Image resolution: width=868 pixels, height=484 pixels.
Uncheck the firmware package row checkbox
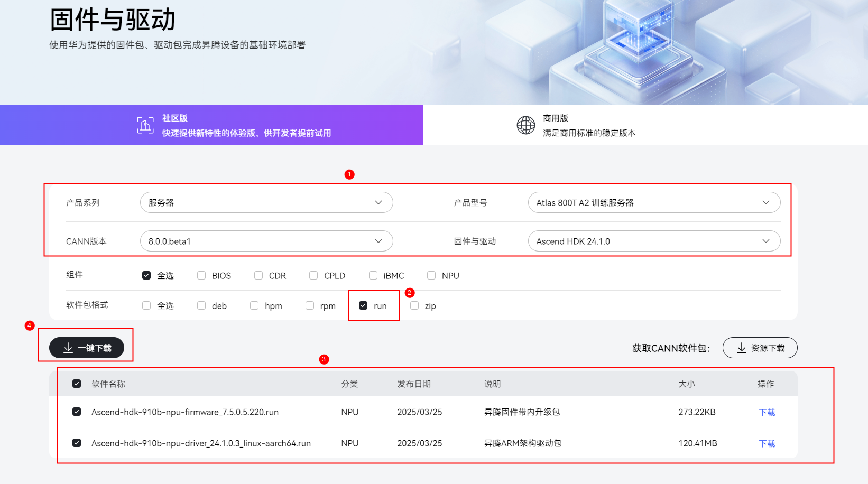[77, 412]
